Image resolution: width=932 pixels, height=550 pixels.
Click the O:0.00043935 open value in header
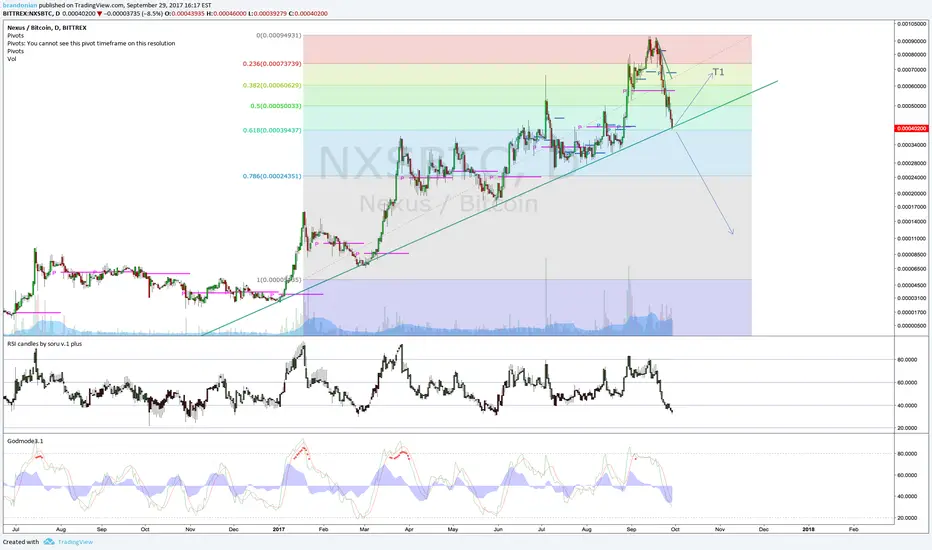(184, 13)
